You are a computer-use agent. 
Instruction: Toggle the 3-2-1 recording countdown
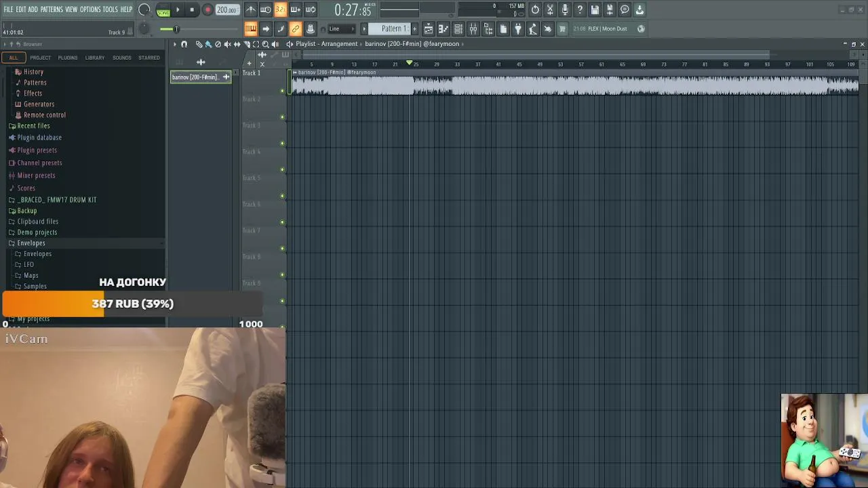pyautogui.click(x=281, y=9)
